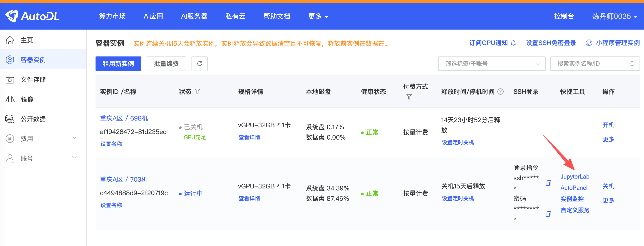This screenshot has height=246, width=644.
Task: Open the 筛选标签/子账号 dropdown
Action: [x=492, y=64]
